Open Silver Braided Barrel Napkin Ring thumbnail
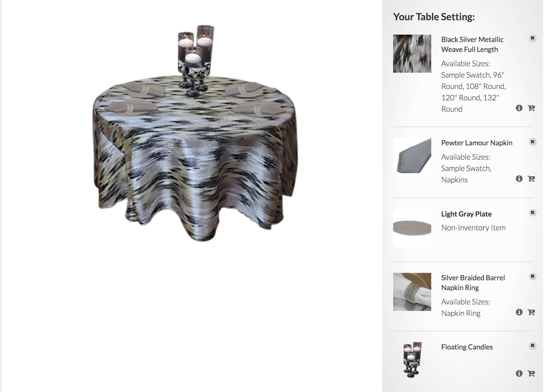Viewport: 544px width, 392px height. click(412, 292)
